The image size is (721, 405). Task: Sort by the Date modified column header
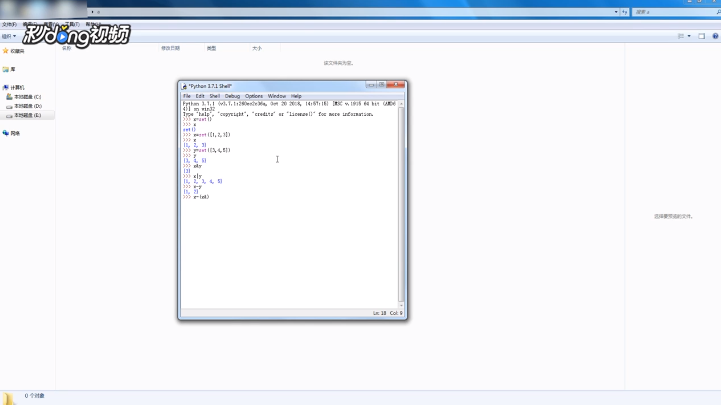[x=171, y=48]
